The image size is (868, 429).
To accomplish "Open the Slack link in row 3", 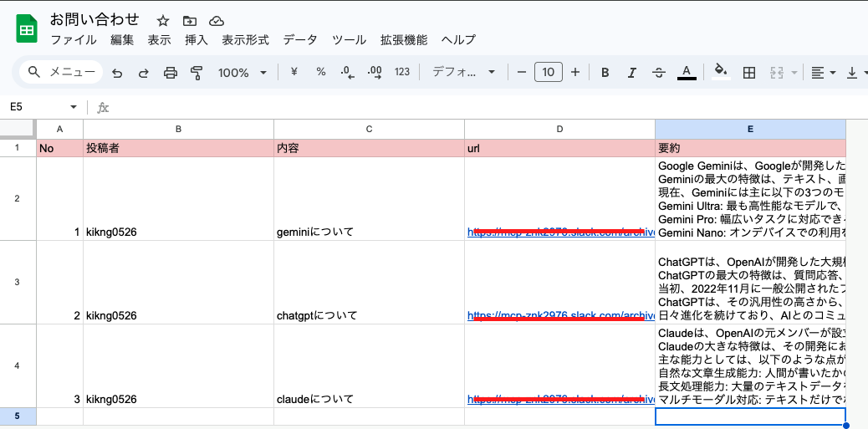I will [560, 315].
